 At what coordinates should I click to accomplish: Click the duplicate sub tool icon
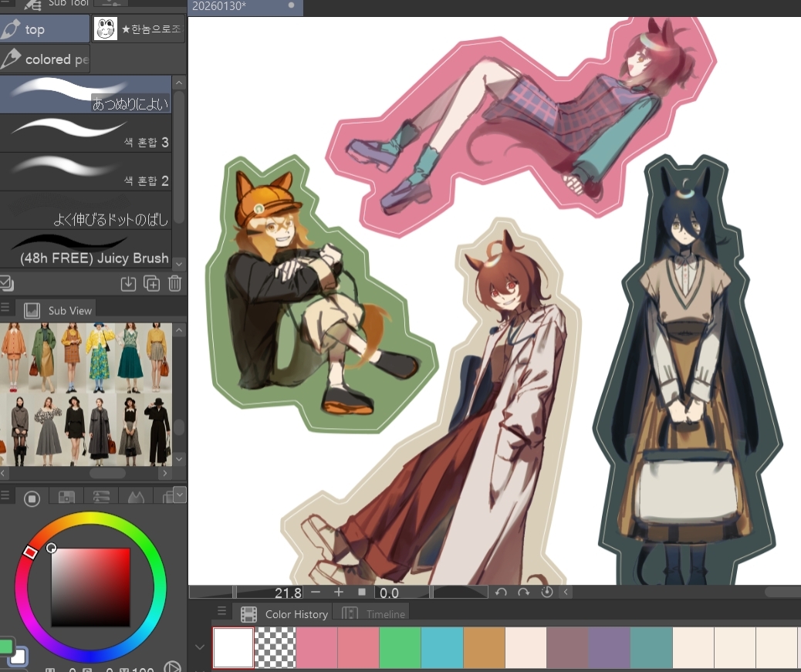point(152,284)
